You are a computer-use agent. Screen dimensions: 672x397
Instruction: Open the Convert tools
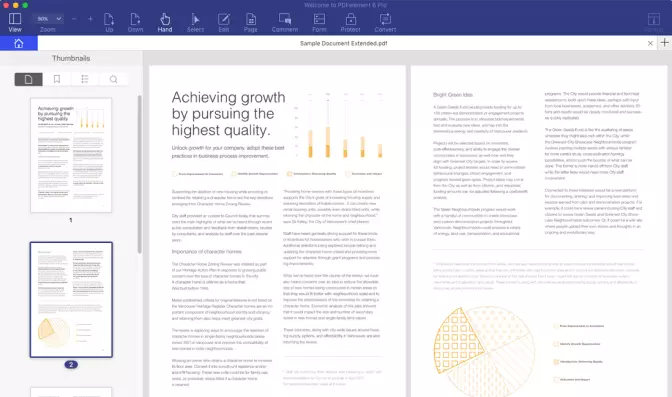[x=385, y=22]
